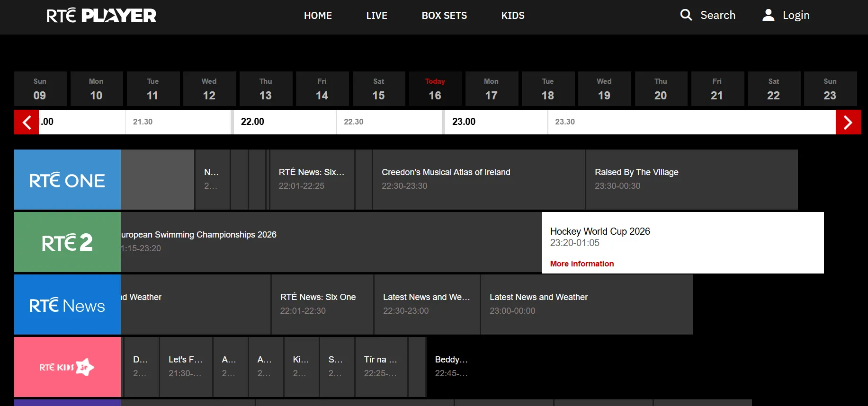This screenshot has width=868, height=406.
Task: Select the Tue 18 date tab
Action: (548, 89)
